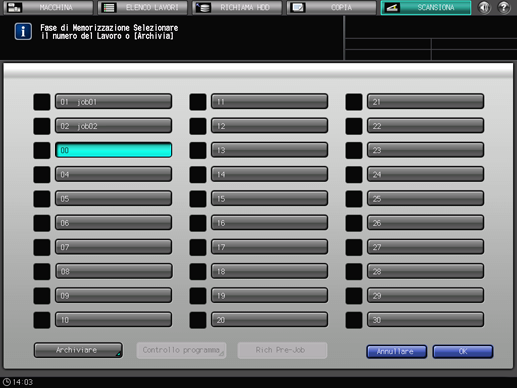The height and width of the screenshot is (388, 517).
Task: Choose job slot 04
Action: (114, 174)
